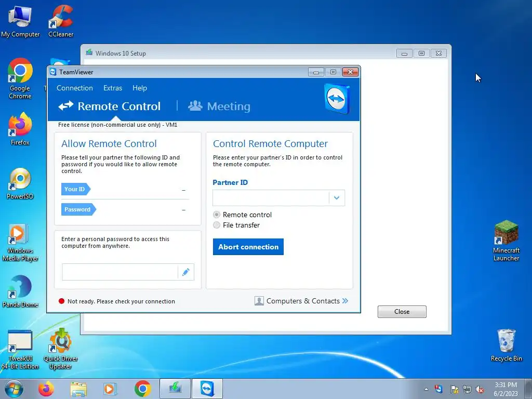532x399 pixels.
Task: Select the File transfer radio option
Action: click(x=217, y=225)
